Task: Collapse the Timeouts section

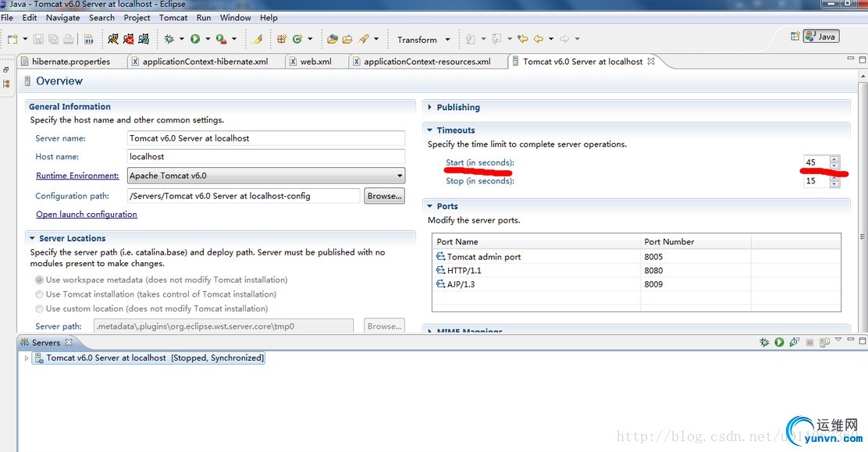Action: [x=429, y=130]
